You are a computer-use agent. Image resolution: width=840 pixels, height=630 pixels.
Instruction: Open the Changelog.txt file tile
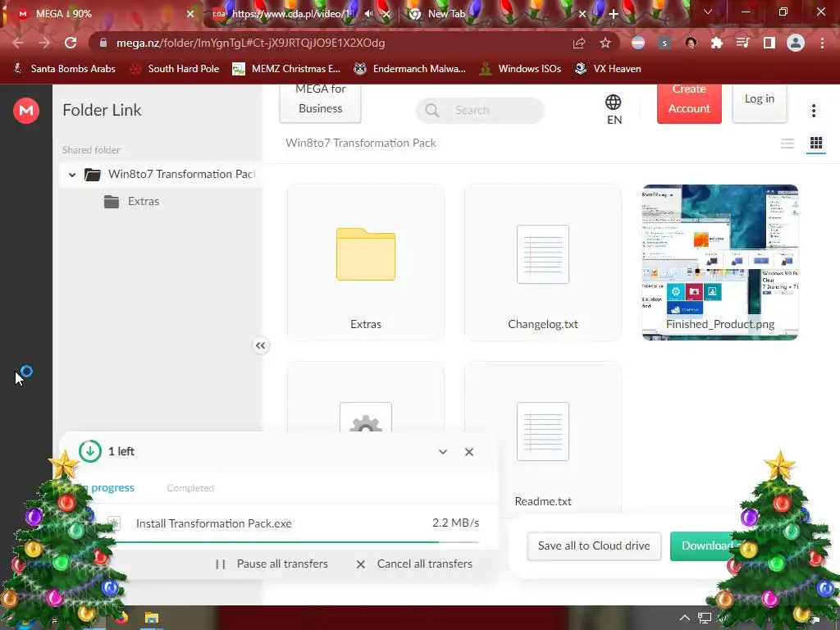point(543,262)
